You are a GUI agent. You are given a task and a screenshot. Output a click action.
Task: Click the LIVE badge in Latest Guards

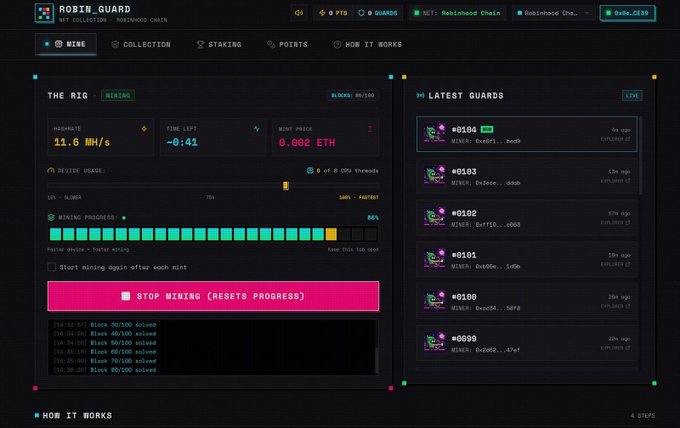632,95
